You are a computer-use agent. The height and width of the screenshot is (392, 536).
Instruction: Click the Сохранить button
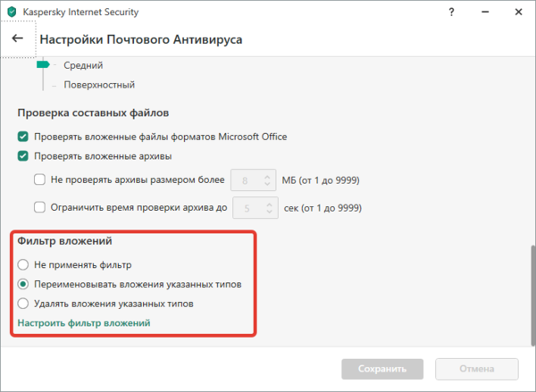coord(382,368)
